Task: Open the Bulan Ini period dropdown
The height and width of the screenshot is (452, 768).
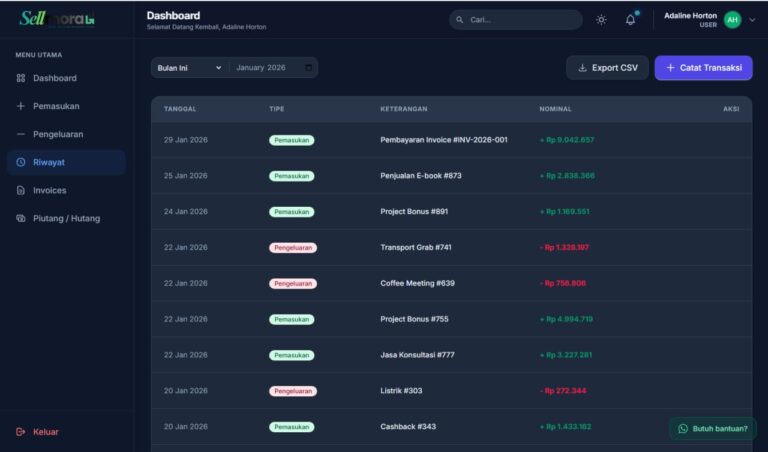Action: [x=189, y=68]
